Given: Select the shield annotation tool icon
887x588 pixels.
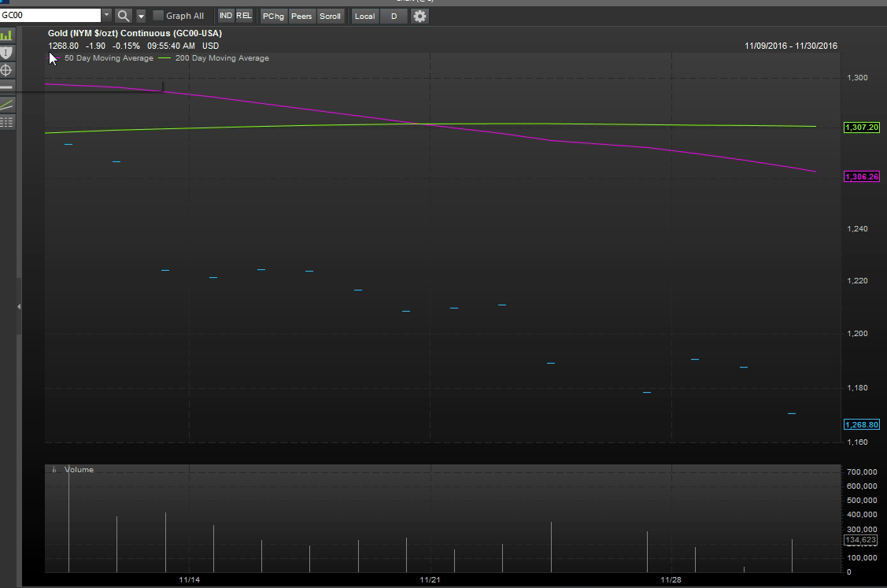Looking at the screenshot, I should [6, 53].
